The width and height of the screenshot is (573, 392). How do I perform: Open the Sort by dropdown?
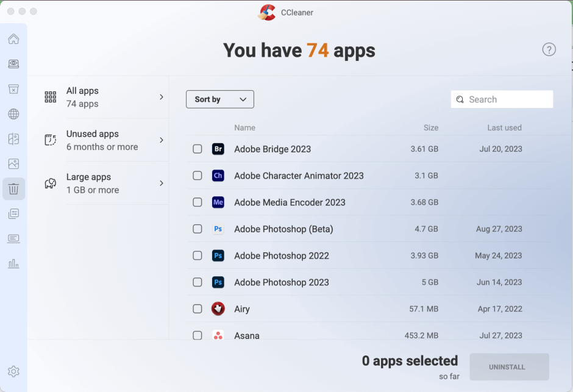coord(220,99)
